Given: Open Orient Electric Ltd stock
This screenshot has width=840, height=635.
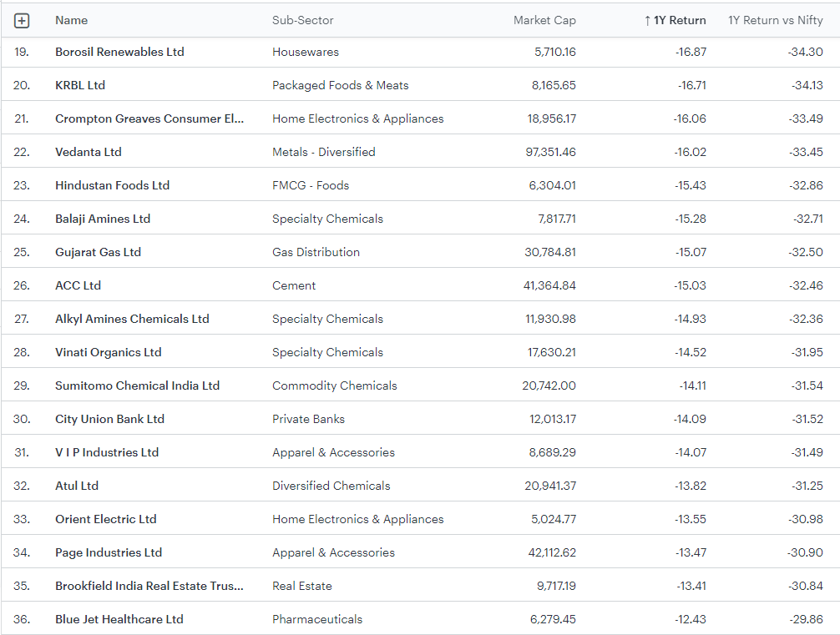Looking at the screenshot, I should [105, 519].
